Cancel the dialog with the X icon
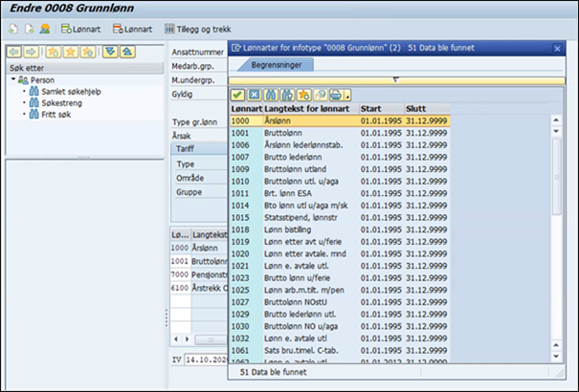 (x=254, y=96)
